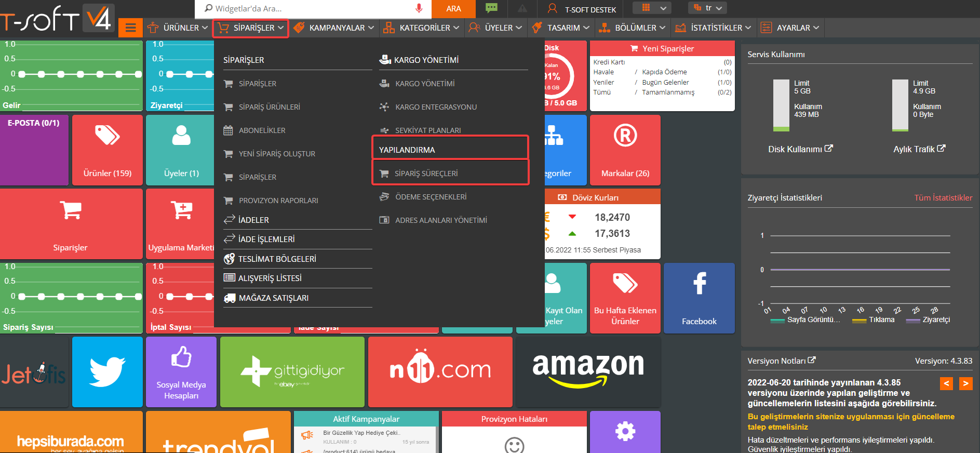980x453 pixels.
Task: Open the Üyeler (1) person tile
Action: click(x=180, y=150)
